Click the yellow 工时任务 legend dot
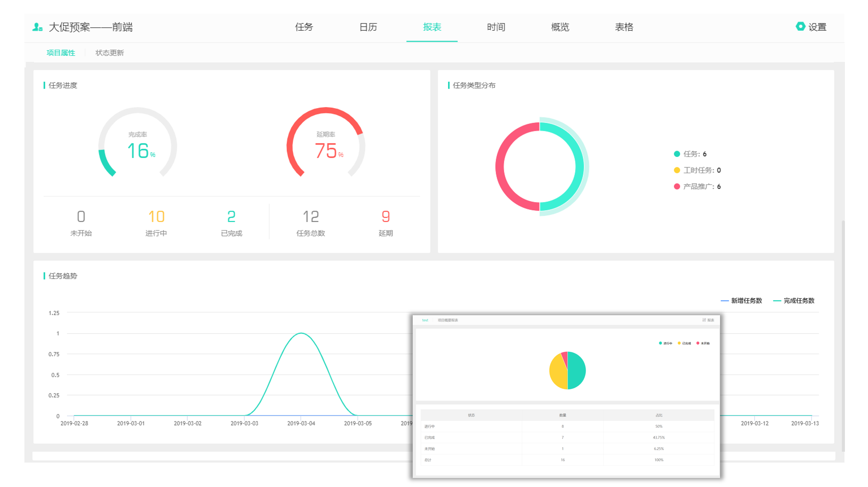Image resolution: width=868 pixels, height=487 pixels. coord(677,170)
